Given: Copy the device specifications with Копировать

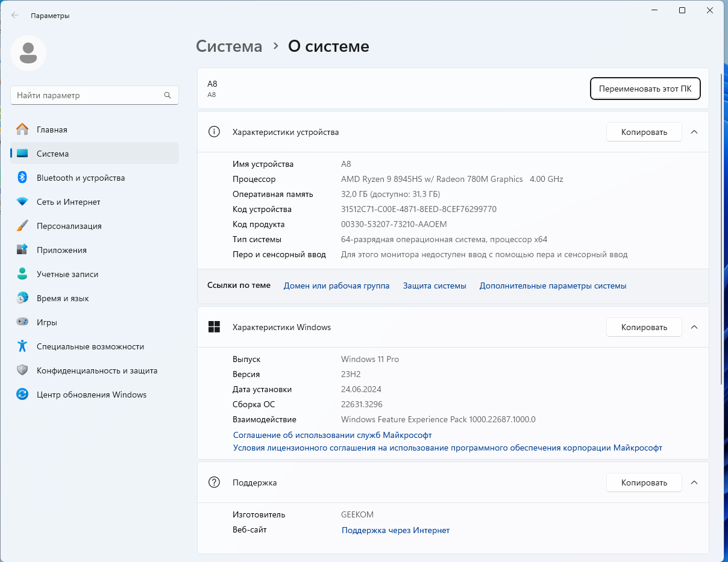Looking at the screenshot, I should coord(644,132).
